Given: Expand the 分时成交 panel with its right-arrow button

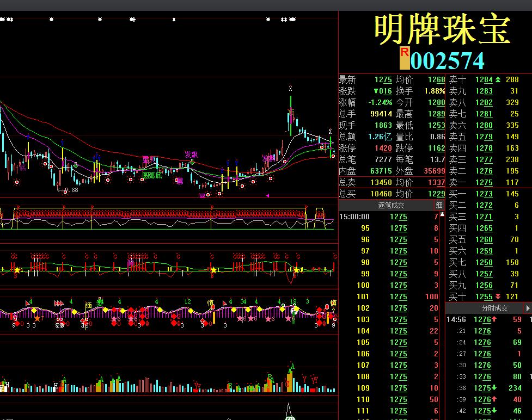Looking at the screenshot, I should tap(528, 308).
